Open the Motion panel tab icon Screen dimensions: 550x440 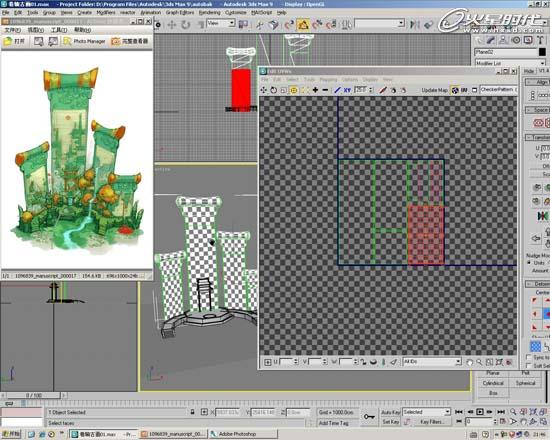[516, 40]
